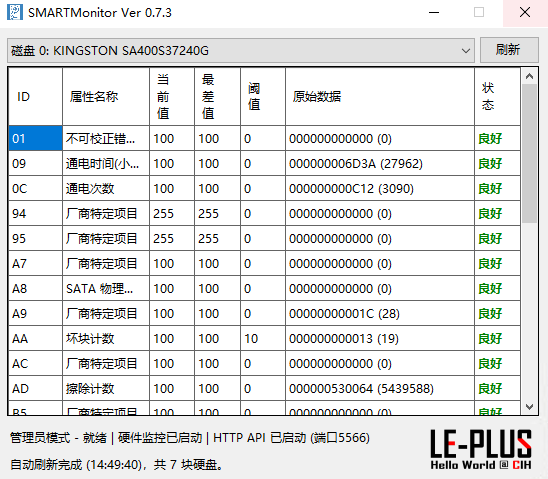The width and height of the screenshot is (548, 479).
Task: Click the 通电时间(小... attribute name cell
Action: point(106,164)
